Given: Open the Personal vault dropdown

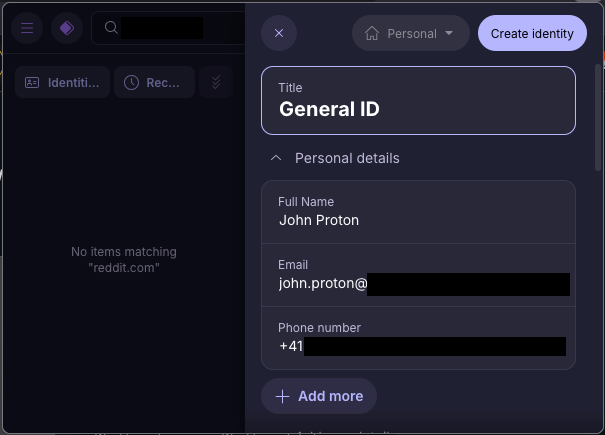Looking at the screenshot, I should [411, 33].
